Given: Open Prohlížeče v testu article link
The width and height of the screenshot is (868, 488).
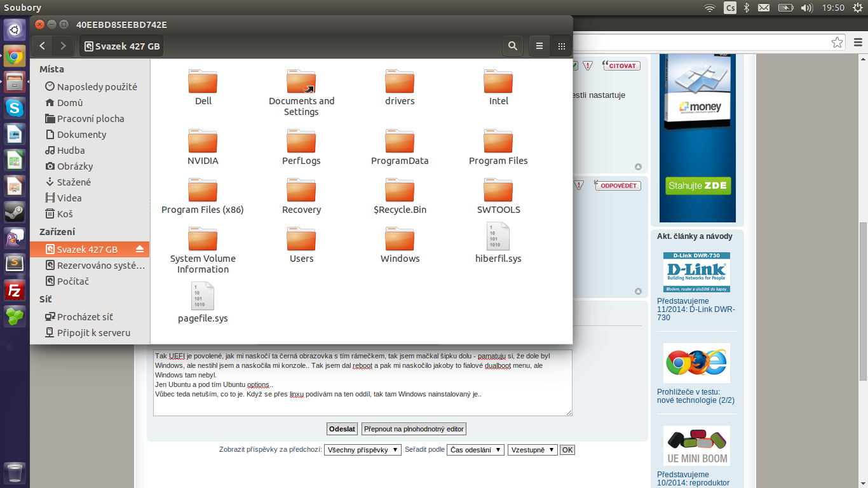Looking at the screenshot, I should [696, 396].
